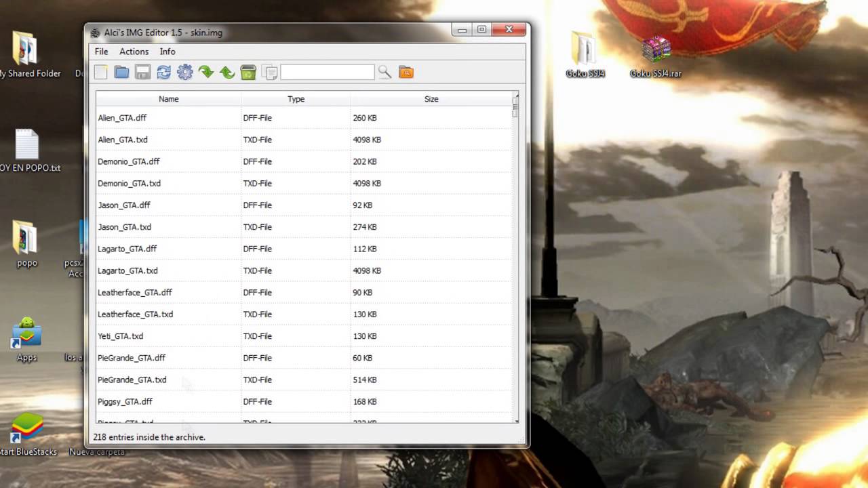Open an archive with the blue folder icon

[x=121, y=72]
